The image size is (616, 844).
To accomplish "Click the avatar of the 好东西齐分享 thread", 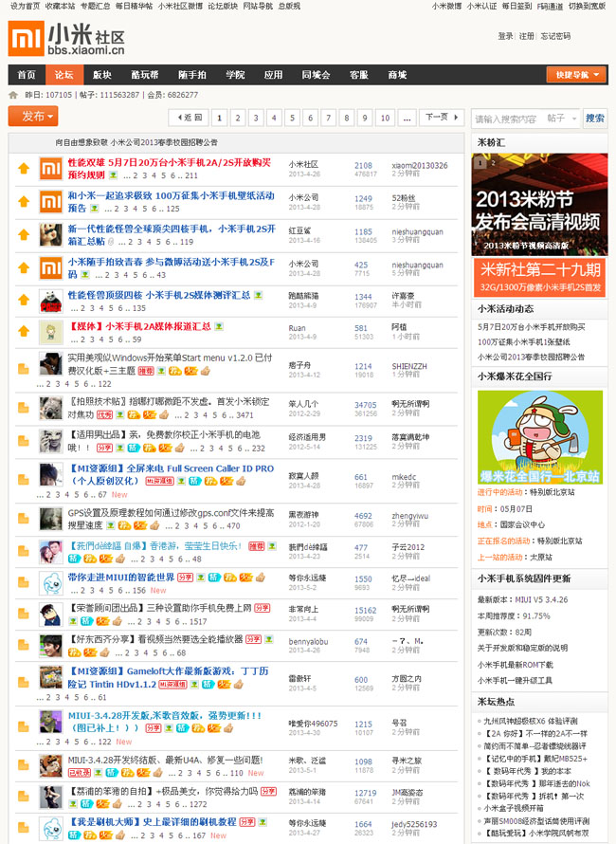I will tap(51, 646).
